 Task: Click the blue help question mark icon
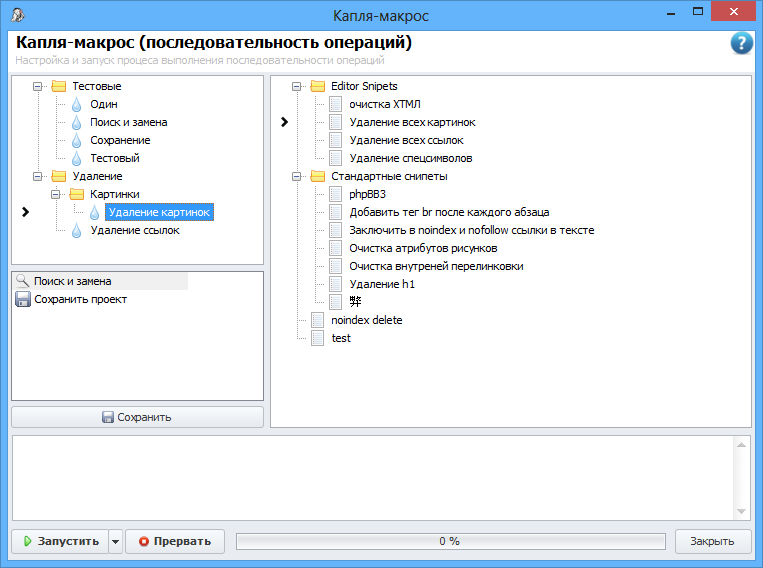(x=741, y=43)
